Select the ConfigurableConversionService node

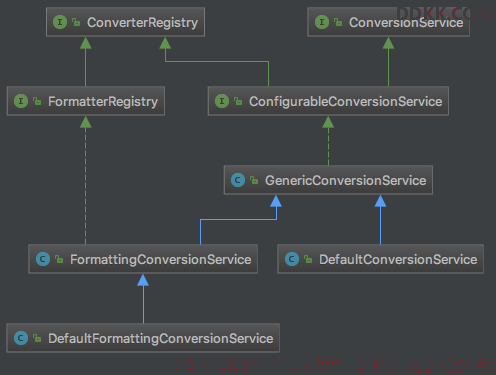(x=328, y=101)
